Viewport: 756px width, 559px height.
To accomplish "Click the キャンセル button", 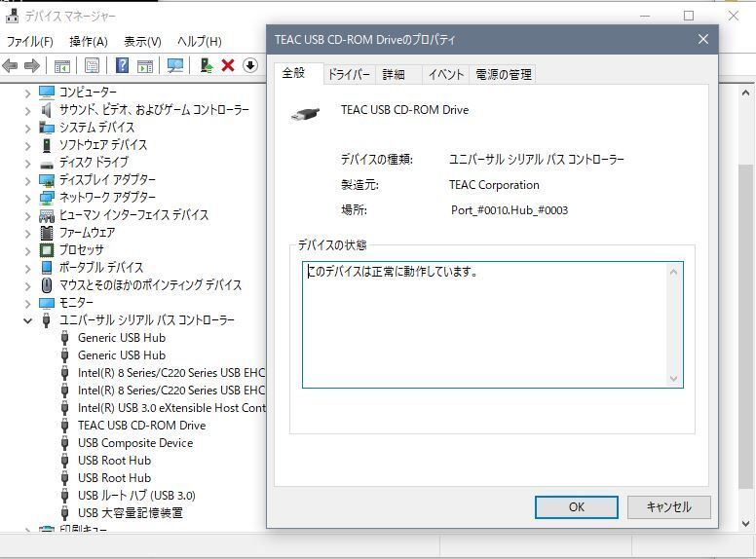I will point(668,507).
